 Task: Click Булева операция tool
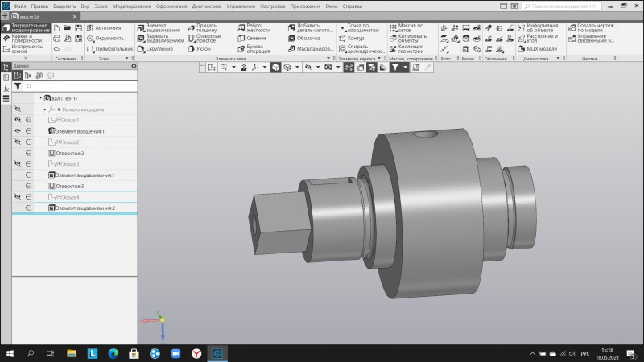[254, 49]
